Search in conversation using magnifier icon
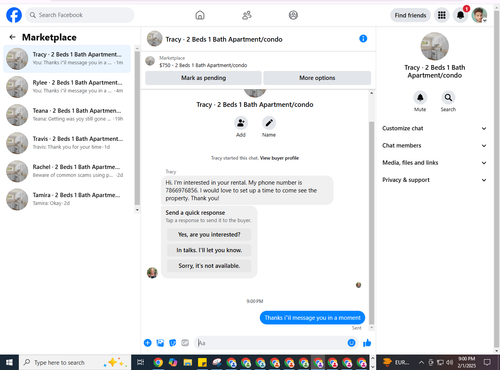 pos(448,98)
